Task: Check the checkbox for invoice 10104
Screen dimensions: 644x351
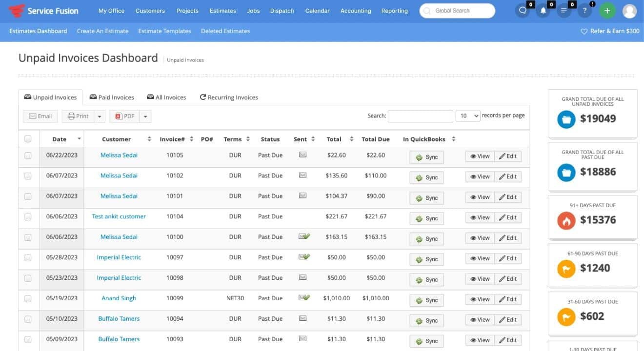Action: (28, 217)
